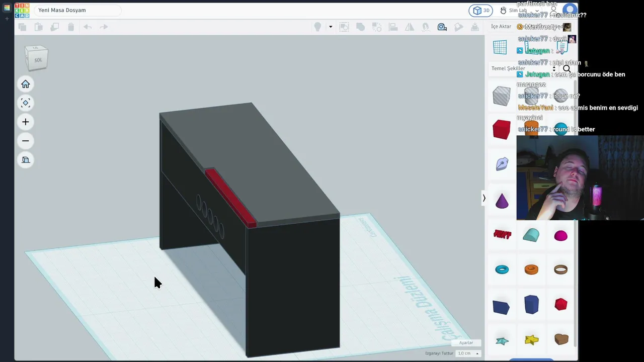644x362 pixels.
Task: Add the red box shape
Action: 502,130
